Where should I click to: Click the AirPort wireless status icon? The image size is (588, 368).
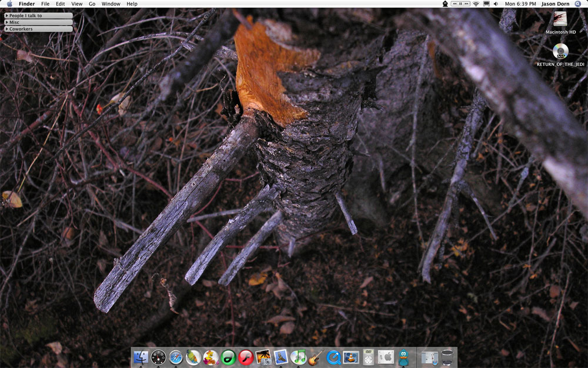[475, 4]
